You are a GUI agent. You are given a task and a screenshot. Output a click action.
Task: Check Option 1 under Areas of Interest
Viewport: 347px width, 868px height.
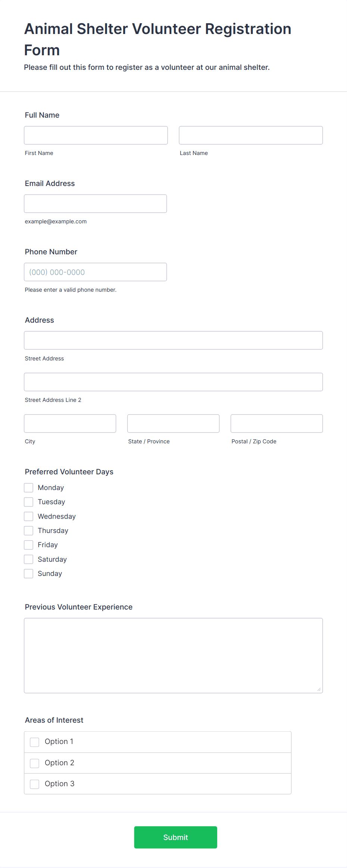35,742
